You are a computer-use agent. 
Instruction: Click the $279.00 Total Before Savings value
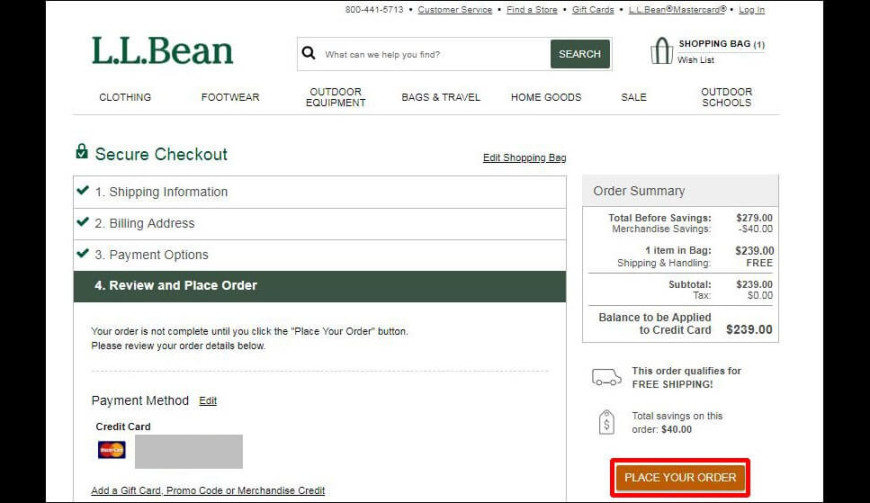coord(754,218)
